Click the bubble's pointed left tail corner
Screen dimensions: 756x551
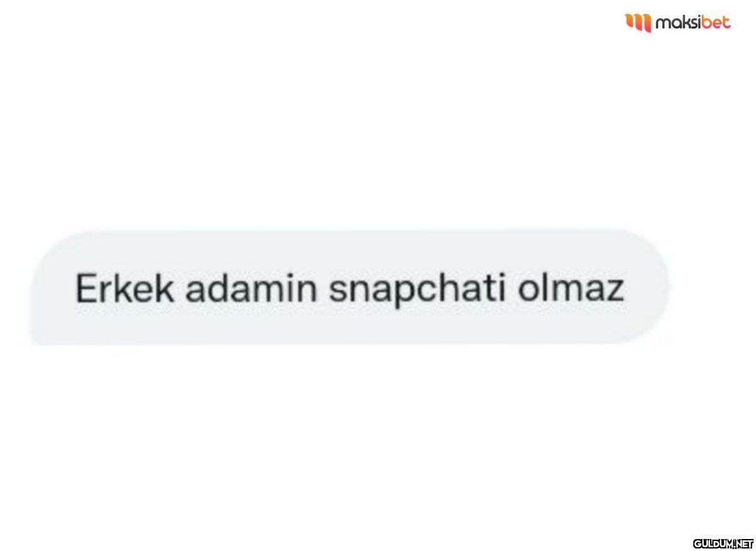click(37, 341)
